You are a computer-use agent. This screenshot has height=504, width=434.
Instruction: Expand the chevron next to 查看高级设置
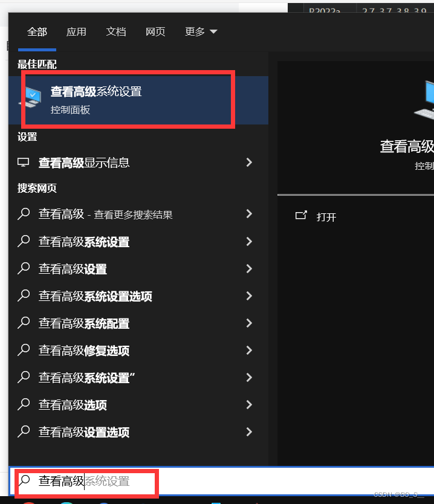[x=249, y=268]
